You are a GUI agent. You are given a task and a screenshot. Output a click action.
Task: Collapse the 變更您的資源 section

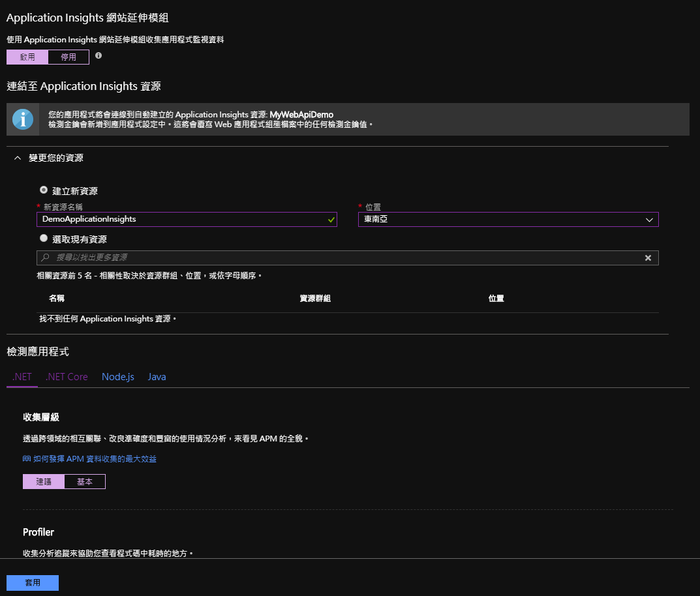point(18,158)
